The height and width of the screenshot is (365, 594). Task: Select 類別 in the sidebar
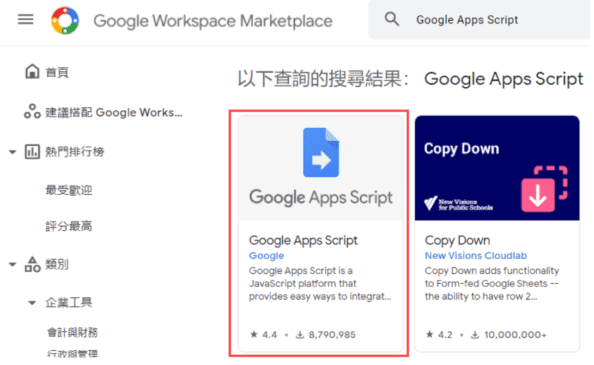coord(57,264)
